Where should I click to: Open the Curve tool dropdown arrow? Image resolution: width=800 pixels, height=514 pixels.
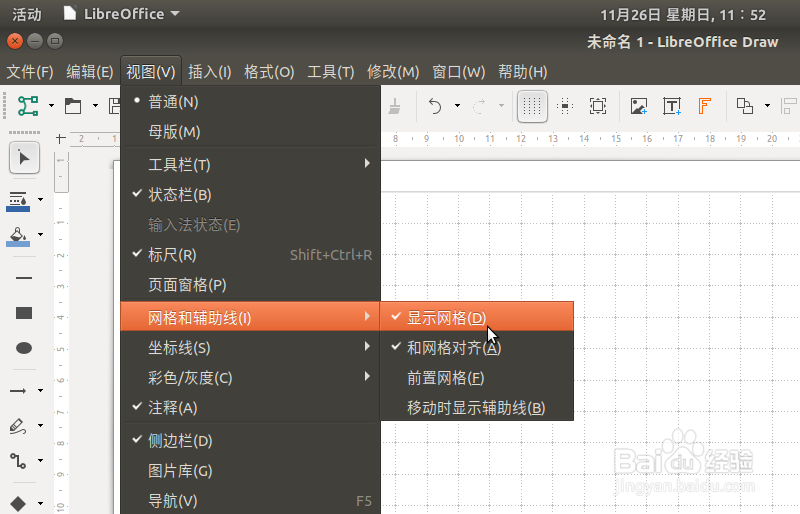(40, 425)
